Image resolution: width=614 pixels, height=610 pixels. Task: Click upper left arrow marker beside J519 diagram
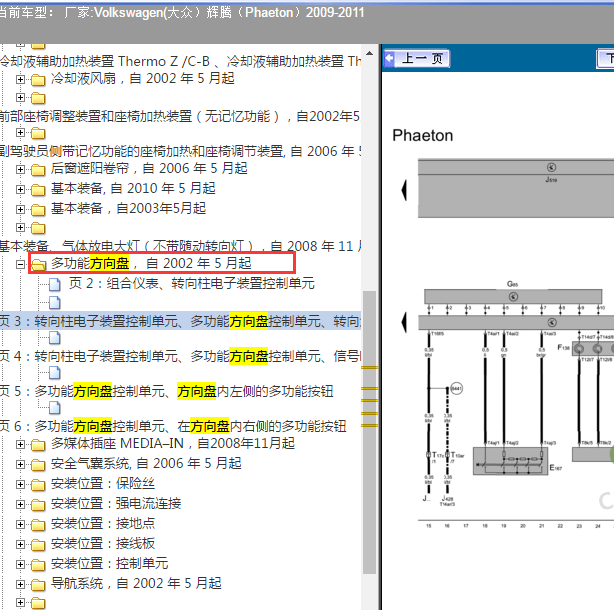point(404,190)
